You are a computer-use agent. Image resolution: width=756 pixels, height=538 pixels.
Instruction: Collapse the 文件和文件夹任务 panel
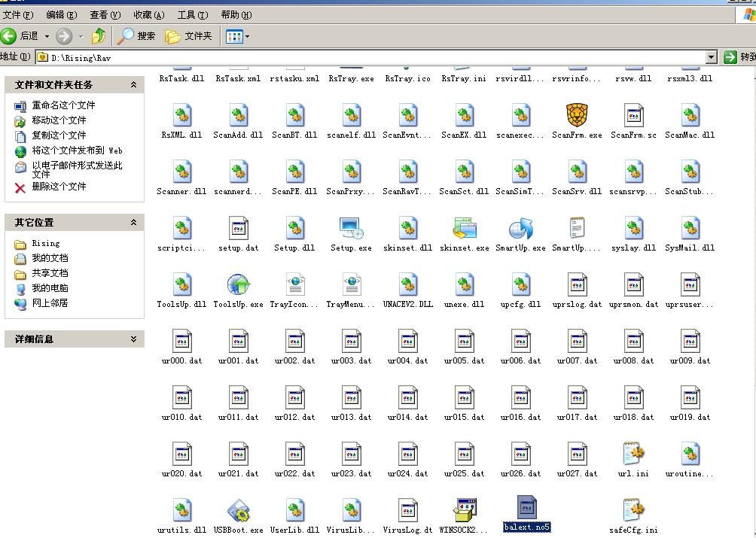point(133,85)
